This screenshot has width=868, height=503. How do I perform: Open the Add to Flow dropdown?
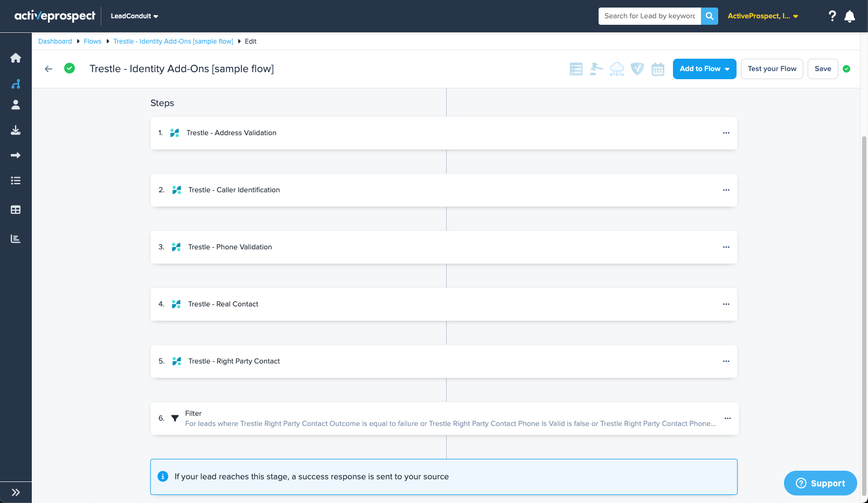pyautogui.click(x=704, y=69)
